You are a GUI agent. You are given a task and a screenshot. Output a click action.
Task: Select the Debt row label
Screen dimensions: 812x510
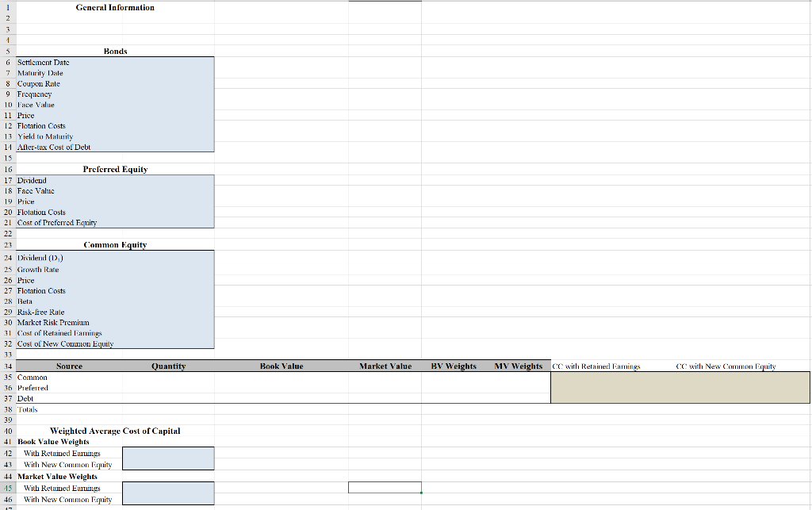70,399
